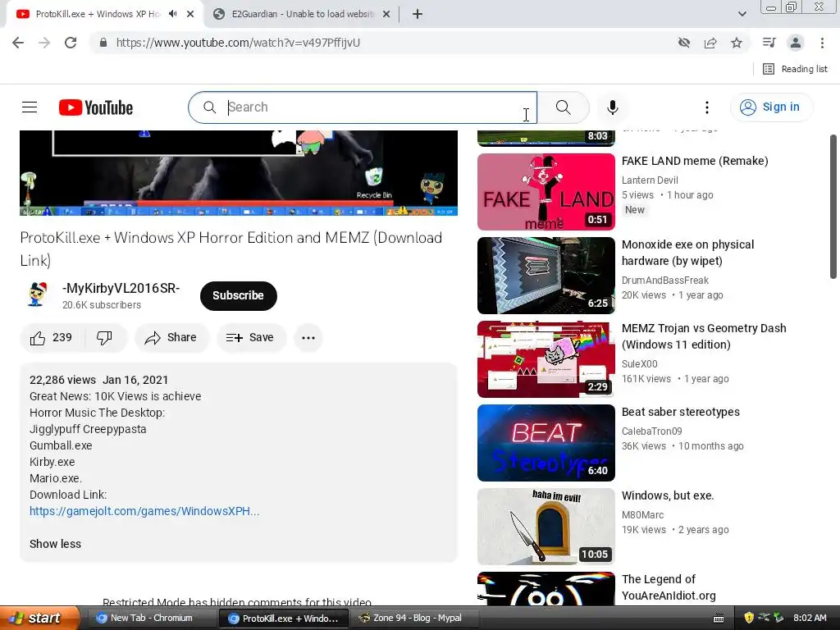The height and width of the screenshot is (630, 840).
Task: Go forward in browser history
Action: [x=44, y=43]
